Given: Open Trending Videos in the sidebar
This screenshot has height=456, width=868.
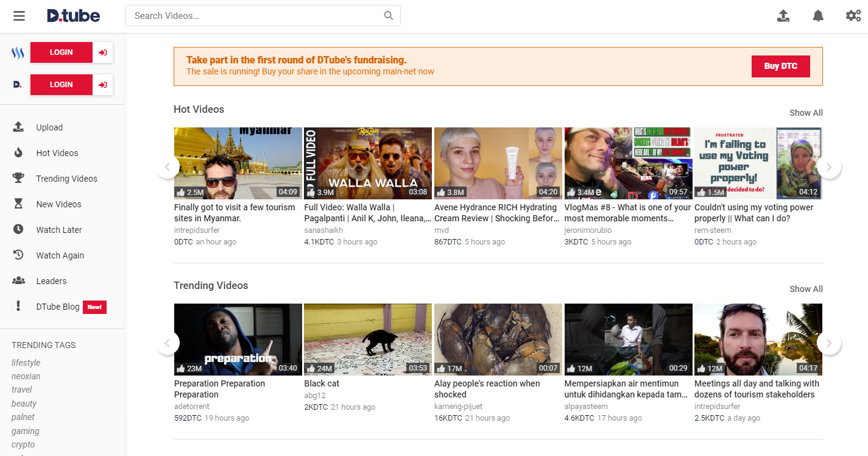Looking at the screenshot, I should pyautogui.click(x=66, y=179).
